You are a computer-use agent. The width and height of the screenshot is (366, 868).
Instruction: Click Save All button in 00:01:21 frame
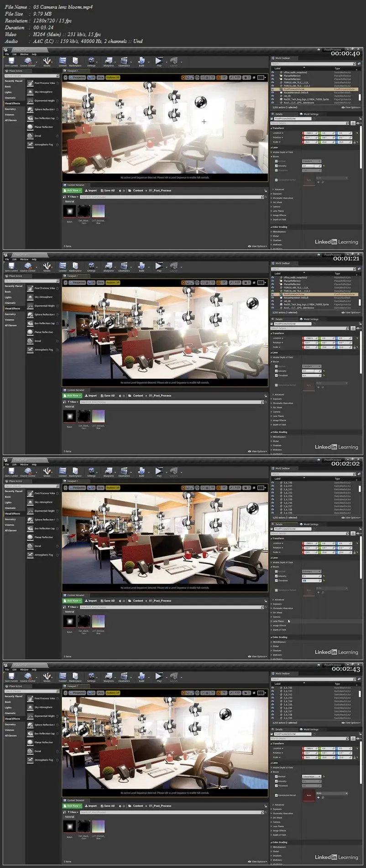[x=108, y=396]
